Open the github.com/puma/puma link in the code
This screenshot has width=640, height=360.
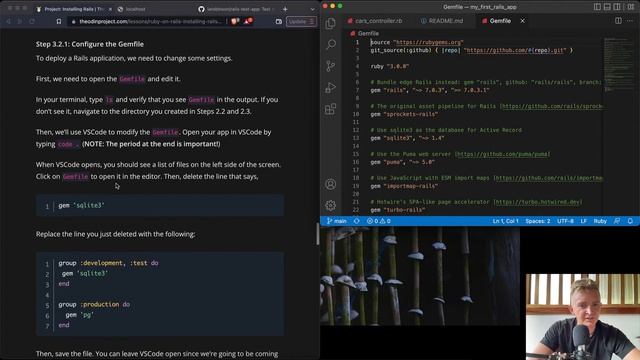(502, 154)
